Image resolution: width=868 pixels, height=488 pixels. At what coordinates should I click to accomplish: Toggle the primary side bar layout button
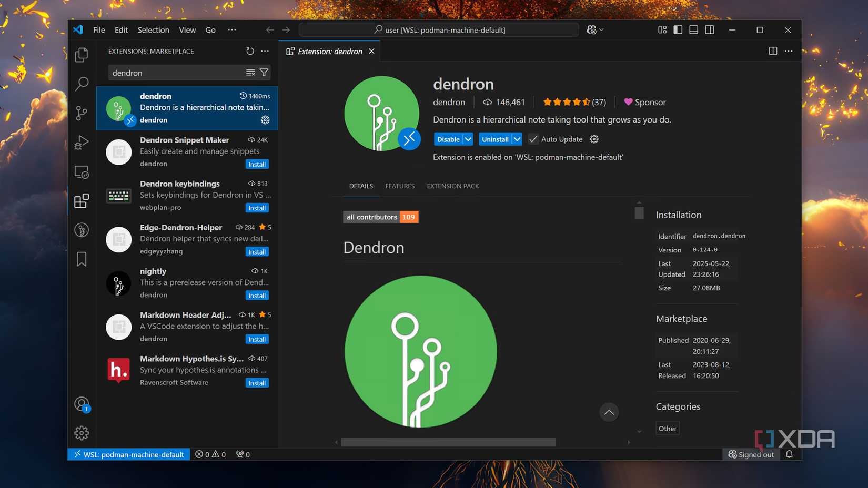click(x=678, y=29)
